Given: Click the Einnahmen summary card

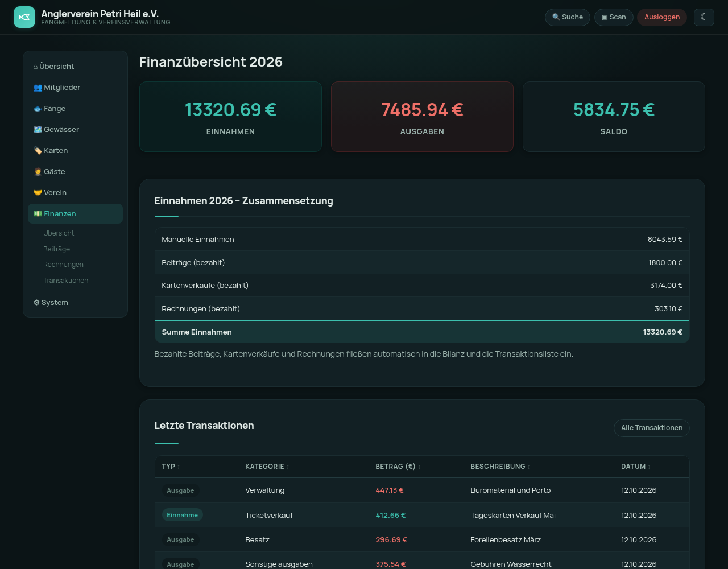Looking at the screenshot, I should pyautogui.click(x=230, y=117).
